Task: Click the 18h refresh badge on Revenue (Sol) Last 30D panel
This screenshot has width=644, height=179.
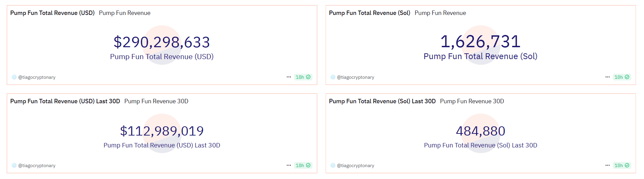Action: point(622,165)
